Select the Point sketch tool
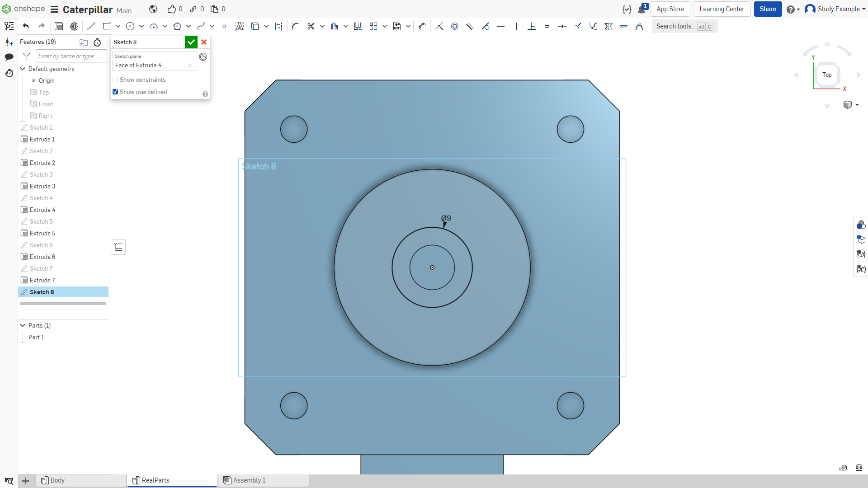 (224, 26)
